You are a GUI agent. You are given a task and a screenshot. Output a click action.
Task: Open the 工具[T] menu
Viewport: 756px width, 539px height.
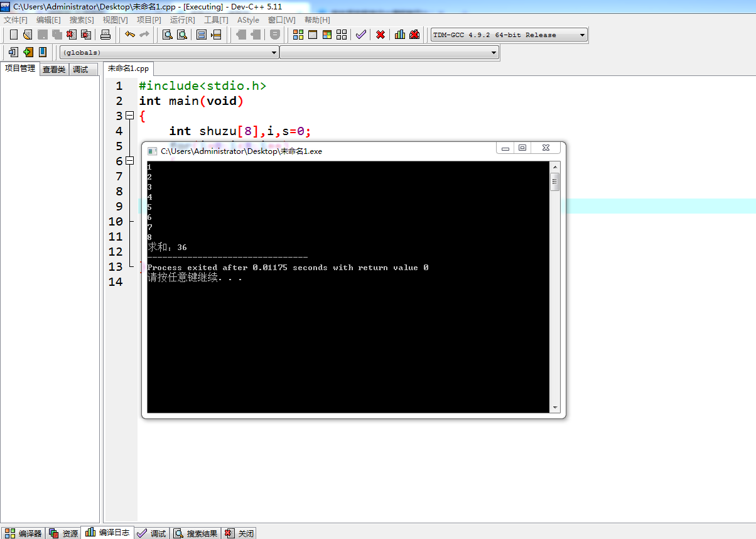(x=216, y=20)
